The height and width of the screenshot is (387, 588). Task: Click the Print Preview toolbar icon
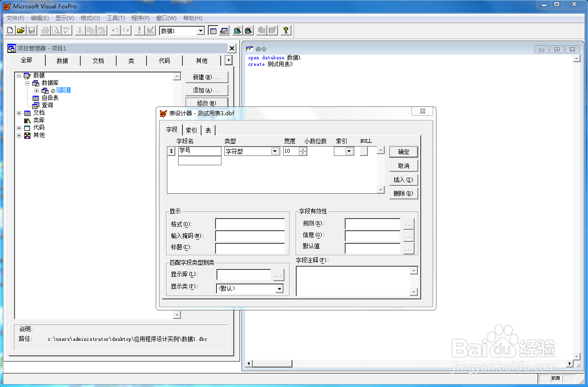pos(56,30)
